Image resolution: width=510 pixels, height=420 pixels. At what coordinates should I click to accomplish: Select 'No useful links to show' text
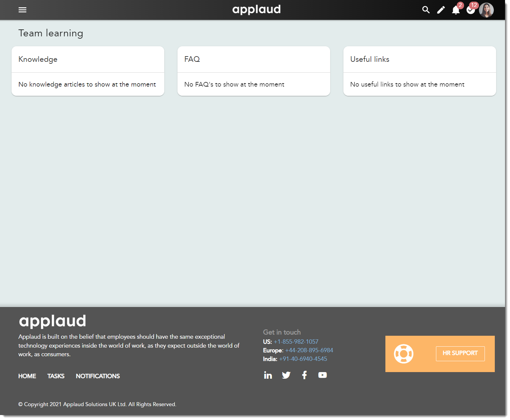point(407,84)
